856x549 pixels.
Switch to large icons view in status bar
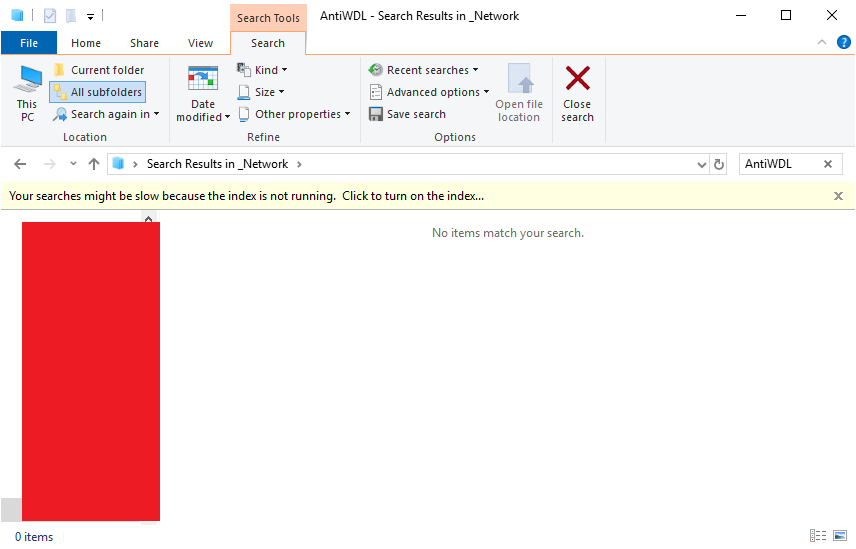840,536
